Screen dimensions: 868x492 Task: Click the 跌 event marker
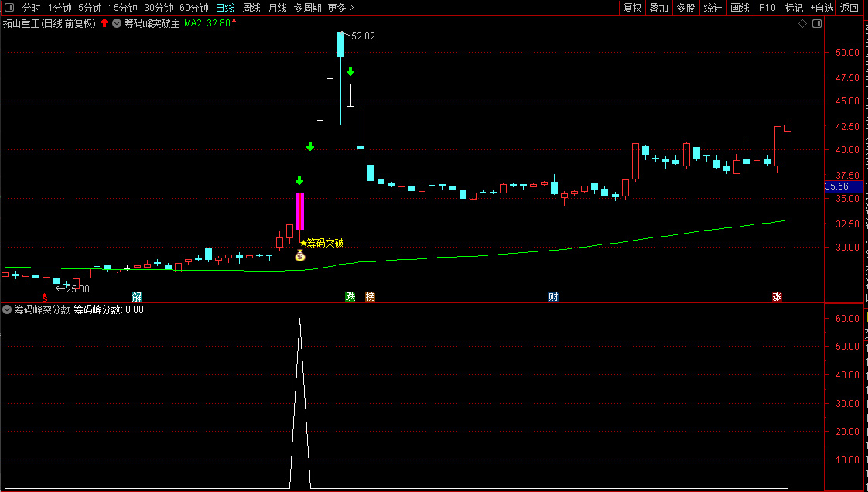(x=350, y=296)
